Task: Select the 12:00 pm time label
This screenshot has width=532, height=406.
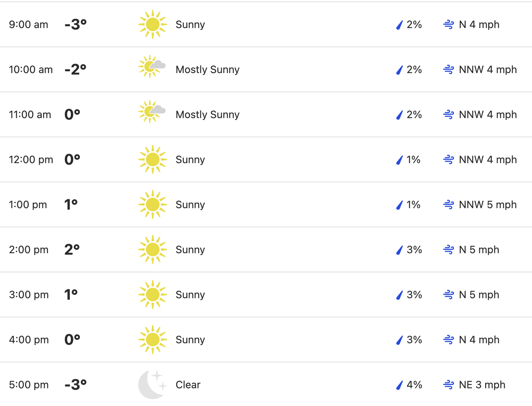Action: 31,159
